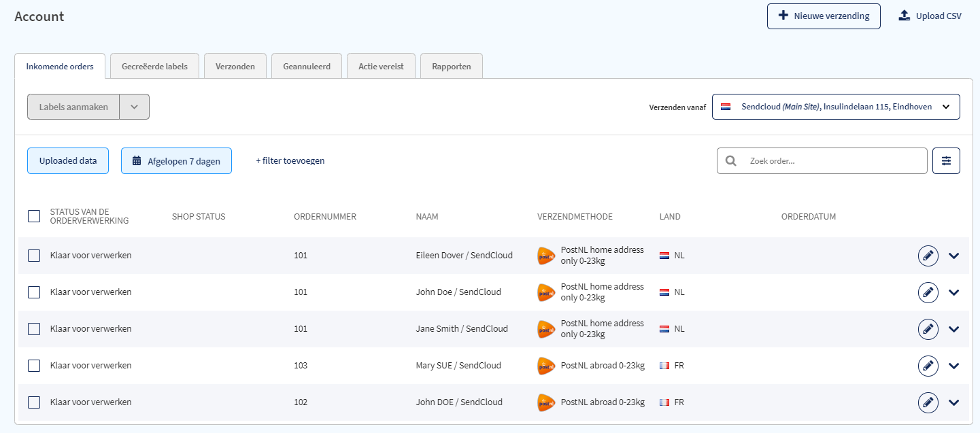Image resolution: width=980 pixels, height=433 pixels.
Task: Click the magnifier search icon
Action: coord(731,161)
